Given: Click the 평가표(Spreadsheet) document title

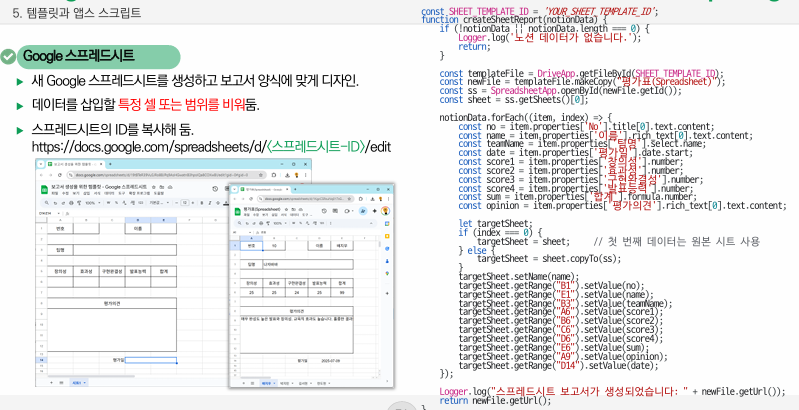Looking at the screenshot, I should click(x=262, y=209).
